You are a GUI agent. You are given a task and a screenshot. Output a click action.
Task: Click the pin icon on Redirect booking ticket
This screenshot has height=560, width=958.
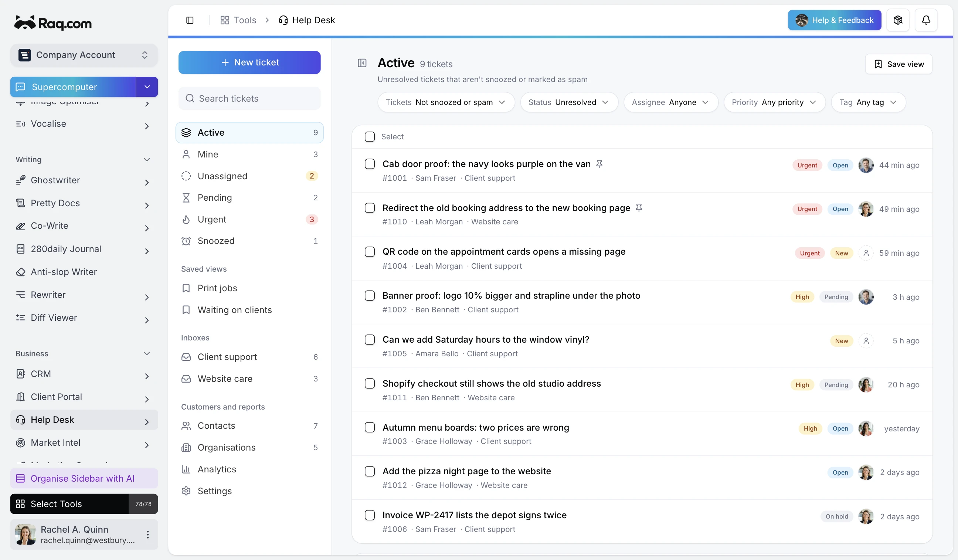[639, 208]
